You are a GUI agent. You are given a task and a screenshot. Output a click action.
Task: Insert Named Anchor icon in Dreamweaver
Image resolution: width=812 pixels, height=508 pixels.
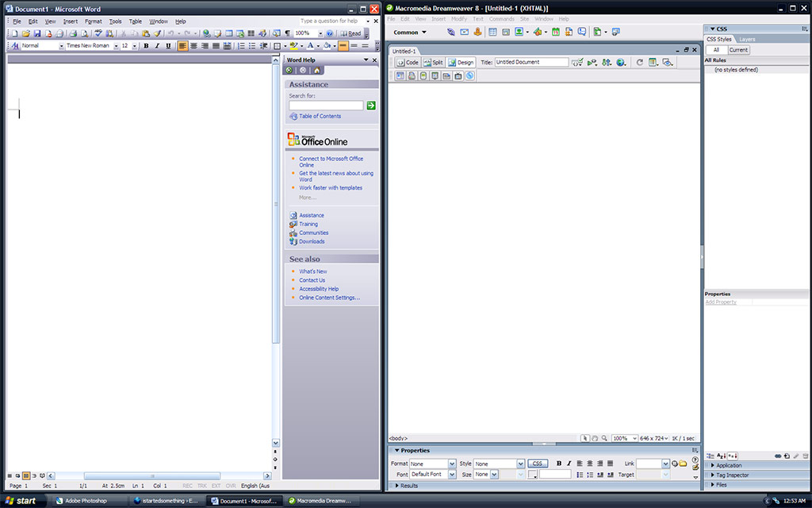click(477, 32)
